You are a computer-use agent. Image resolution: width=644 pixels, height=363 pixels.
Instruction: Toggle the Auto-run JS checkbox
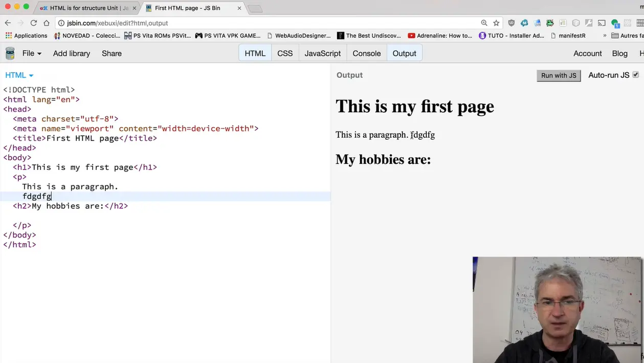pyautogui.click(x=635, y=75)
